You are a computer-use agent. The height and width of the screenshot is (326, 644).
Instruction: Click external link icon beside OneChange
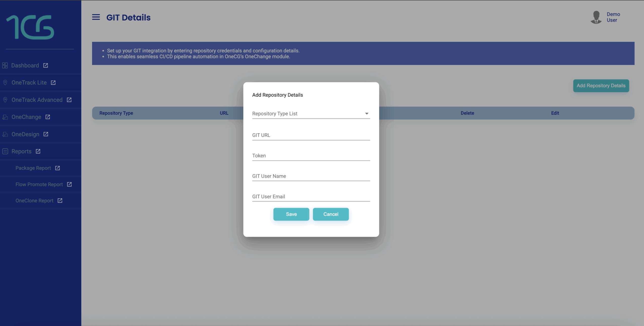(48, 117)
